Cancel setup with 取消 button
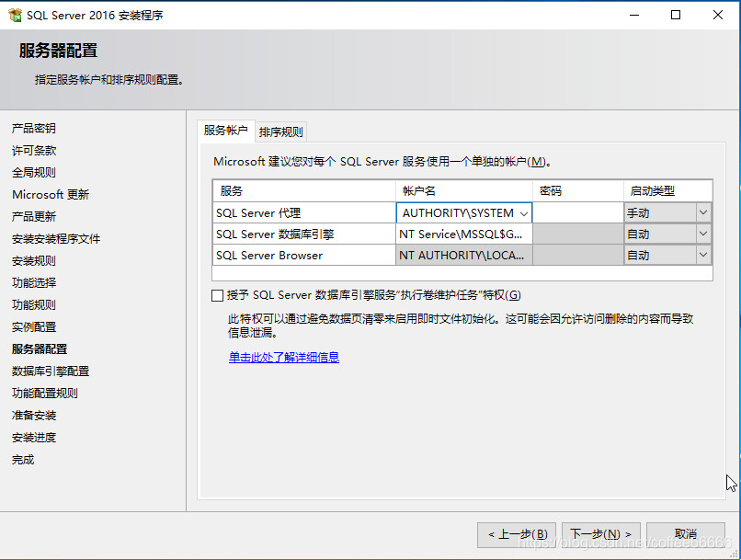 pos(686,534)
